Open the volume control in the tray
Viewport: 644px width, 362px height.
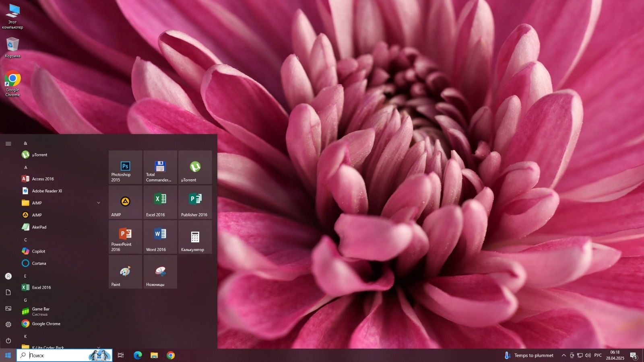588,355
